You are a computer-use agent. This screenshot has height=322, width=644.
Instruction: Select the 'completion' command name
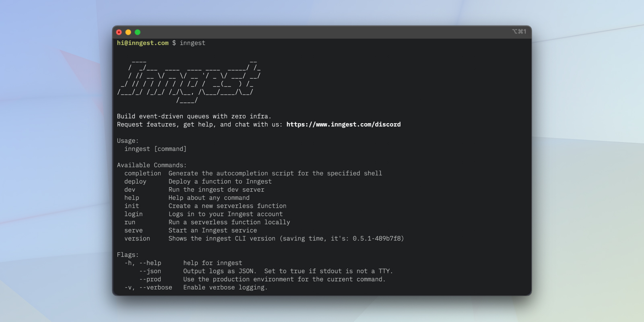coord(142,173)
